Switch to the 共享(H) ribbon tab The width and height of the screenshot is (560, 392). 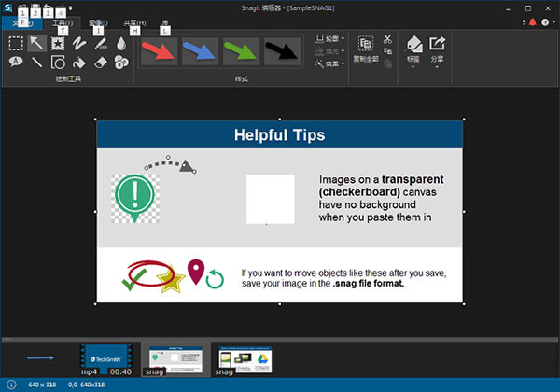pos(133,22)
